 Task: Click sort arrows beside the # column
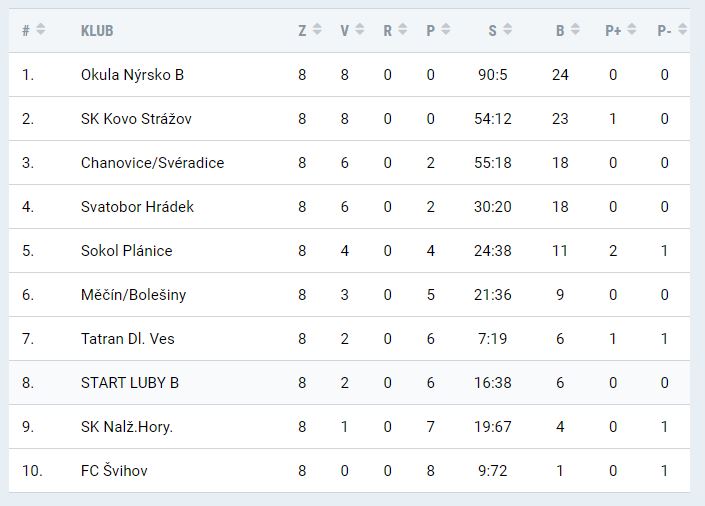[41, 30]
